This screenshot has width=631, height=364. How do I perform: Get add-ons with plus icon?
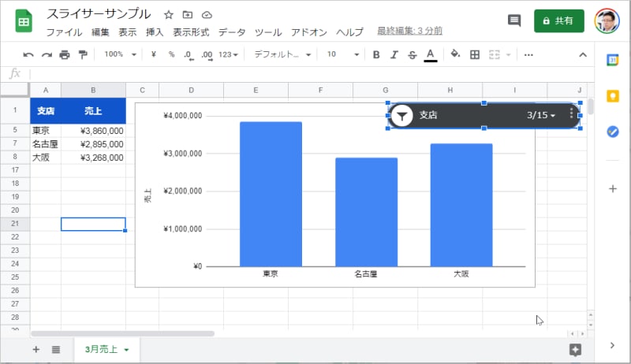point(613,188)
